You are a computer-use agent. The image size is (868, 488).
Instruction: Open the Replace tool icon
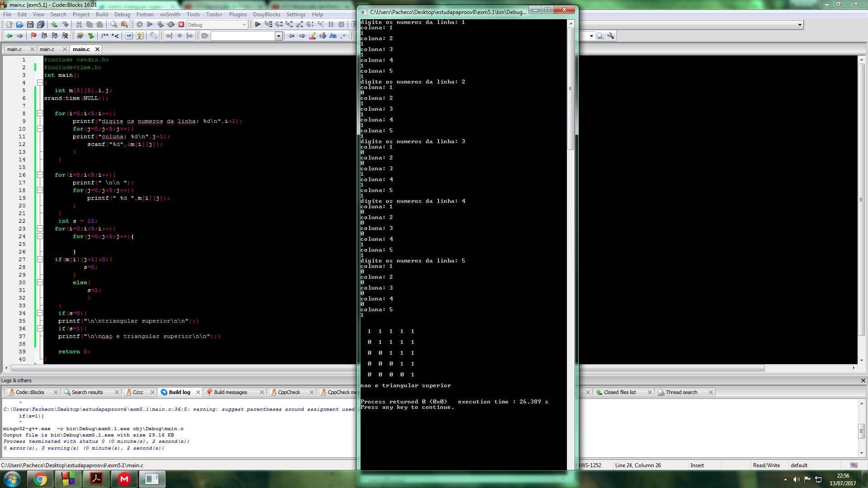tap(124, 24)
